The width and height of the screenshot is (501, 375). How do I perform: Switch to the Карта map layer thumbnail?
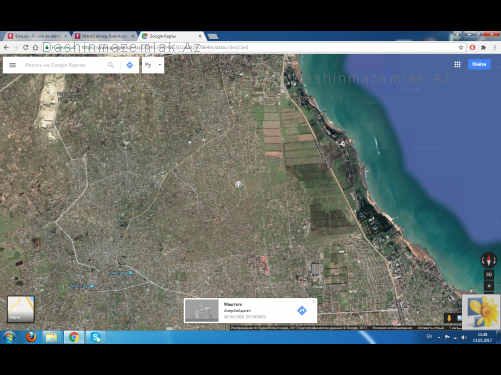pyautogui.click(x=21, y=309)
